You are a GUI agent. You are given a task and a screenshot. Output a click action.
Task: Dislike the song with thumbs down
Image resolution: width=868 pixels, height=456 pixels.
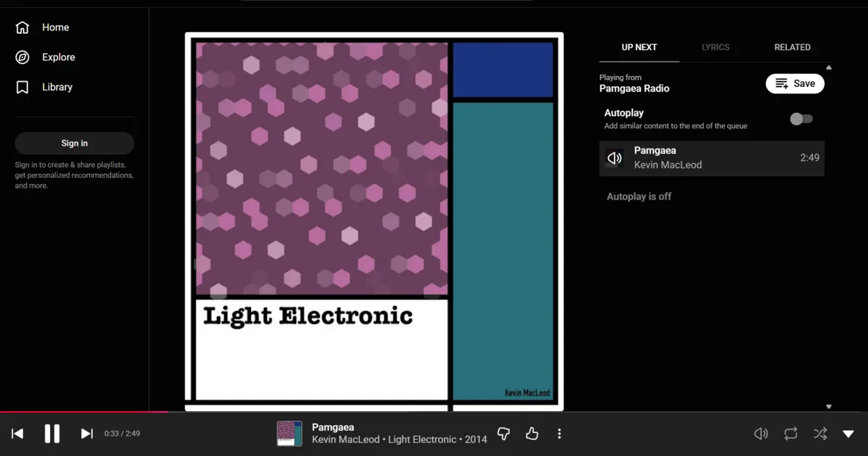(x=503, y=434)
